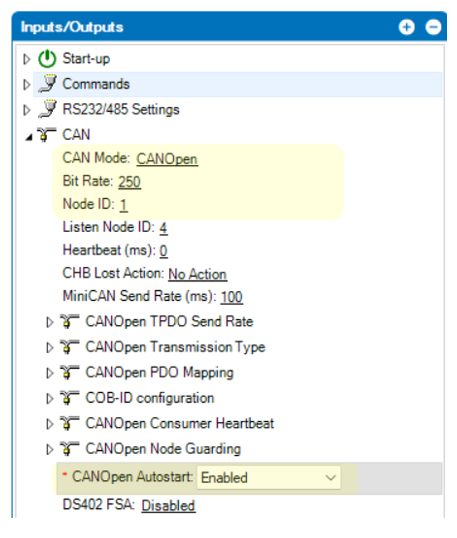Viewport: 457px width, 538px height.
Task: Expand the Start-up tree node
Action: pyautogui.click(x=26, y=59)
